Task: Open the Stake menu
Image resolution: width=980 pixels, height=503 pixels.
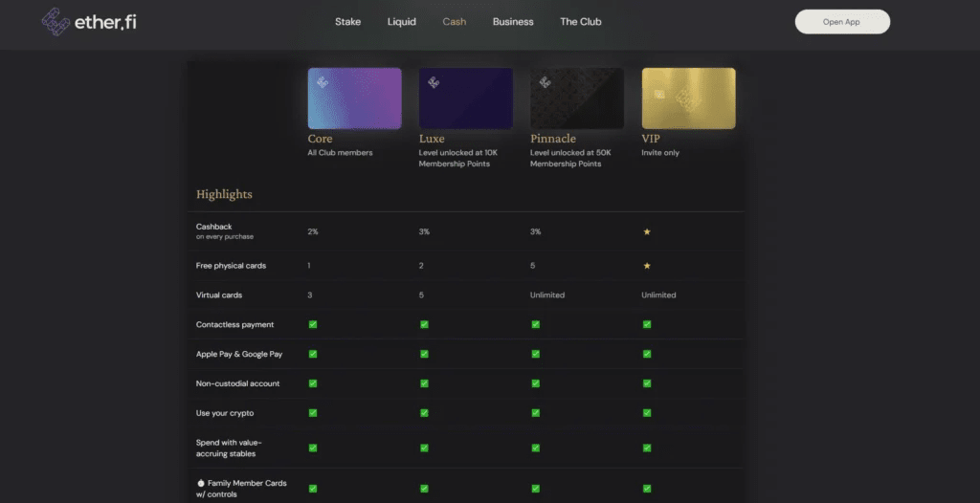Action: (348, 21)
